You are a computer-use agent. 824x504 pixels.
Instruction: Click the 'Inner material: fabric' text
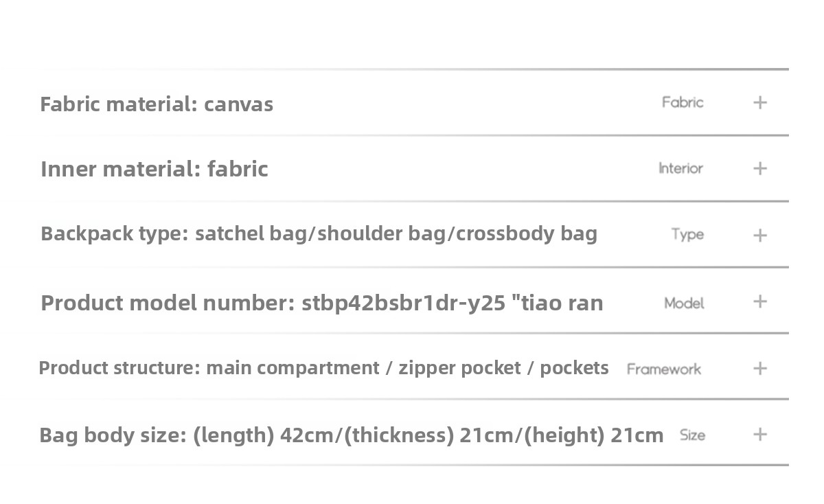[154, 169]
